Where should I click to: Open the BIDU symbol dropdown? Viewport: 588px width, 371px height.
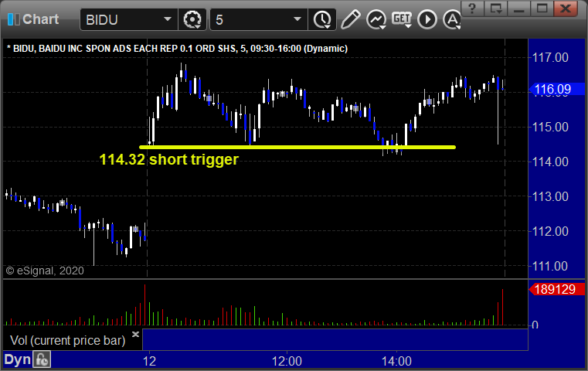(168, 19)
